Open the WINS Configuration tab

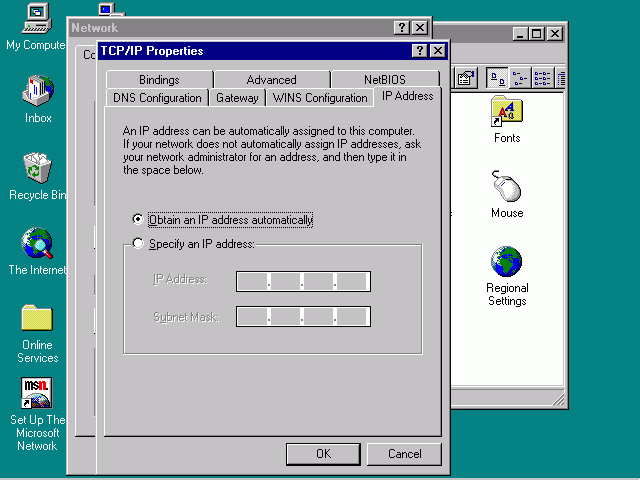(x=319, y=98)
